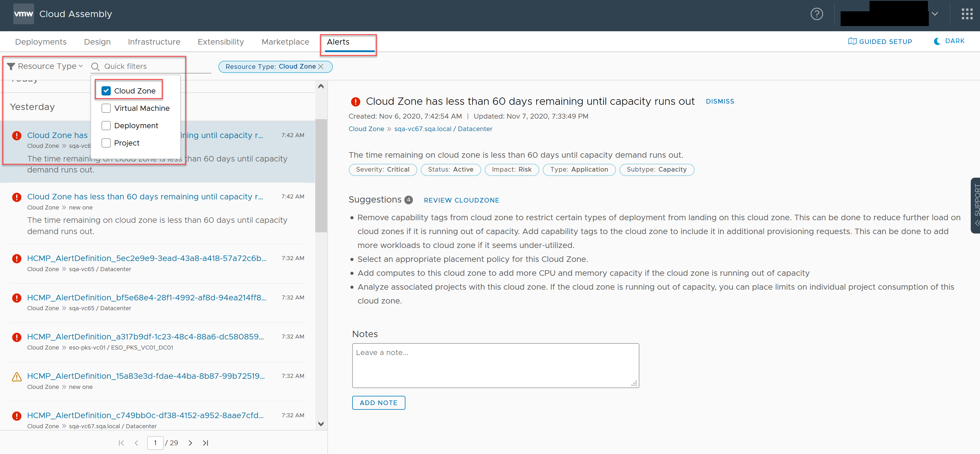Open alert HCMP_AlertDefinition_a317b9df
The image size is (980, 454).
[x=145, y=337]
